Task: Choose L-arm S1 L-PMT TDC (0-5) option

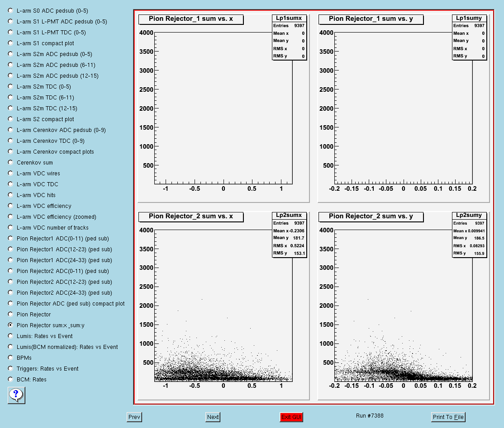Action: click(10, 33)
